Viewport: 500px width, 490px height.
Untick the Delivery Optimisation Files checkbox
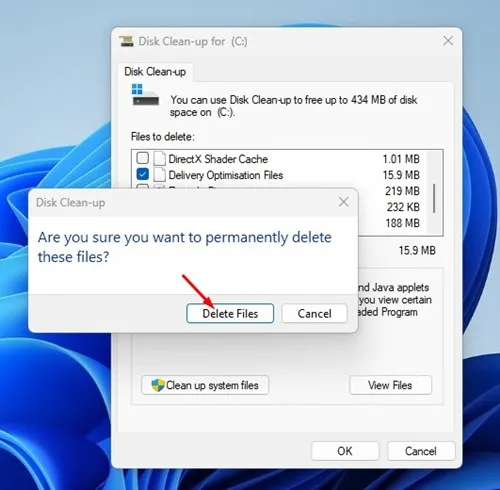tap(143, 174)
